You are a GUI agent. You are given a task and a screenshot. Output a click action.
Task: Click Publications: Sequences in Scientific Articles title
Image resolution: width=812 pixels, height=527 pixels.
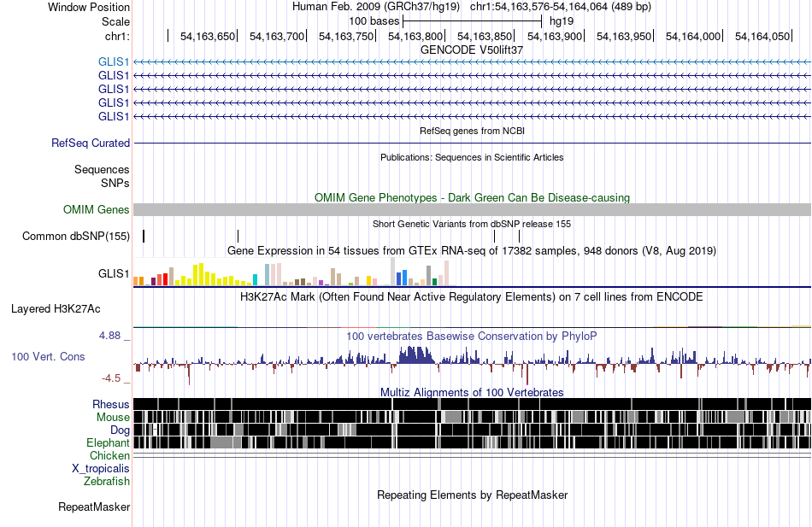click(x=472, y=157)
